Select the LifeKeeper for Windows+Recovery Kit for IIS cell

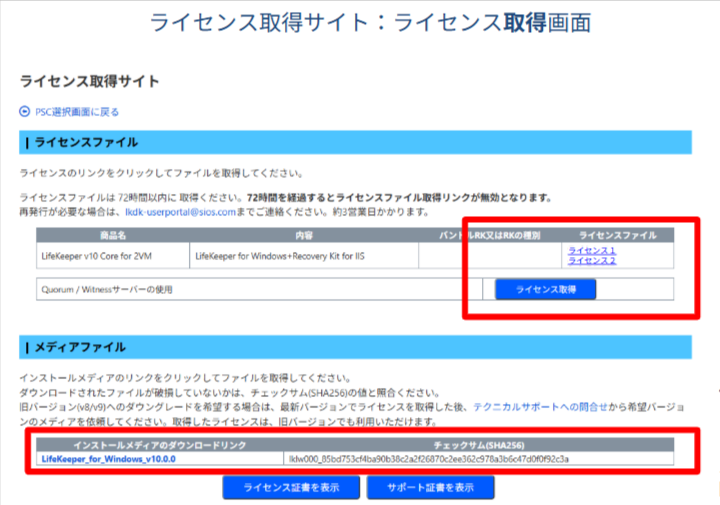click(x=304, y=256)
